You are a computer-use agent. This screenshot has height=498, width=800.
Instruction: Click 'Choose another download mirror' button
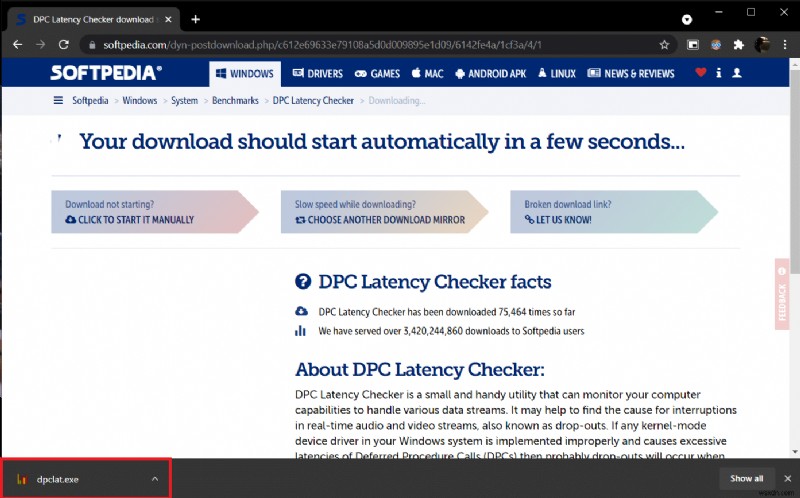click(x=384, y=212)
